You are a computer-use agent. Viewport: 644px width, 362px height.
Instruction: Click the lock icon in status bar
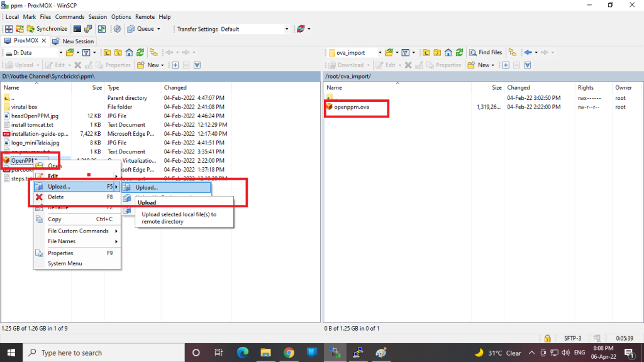click(548, 339)
